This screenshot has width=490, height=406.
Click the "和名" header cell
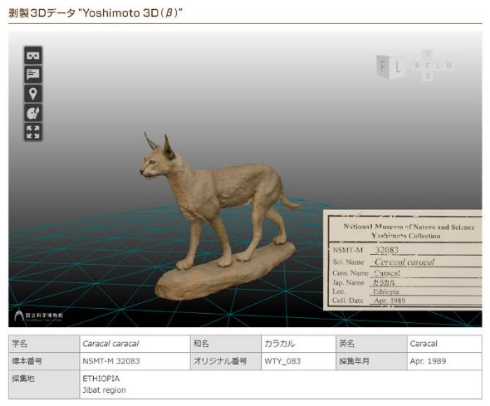[226, 344]
